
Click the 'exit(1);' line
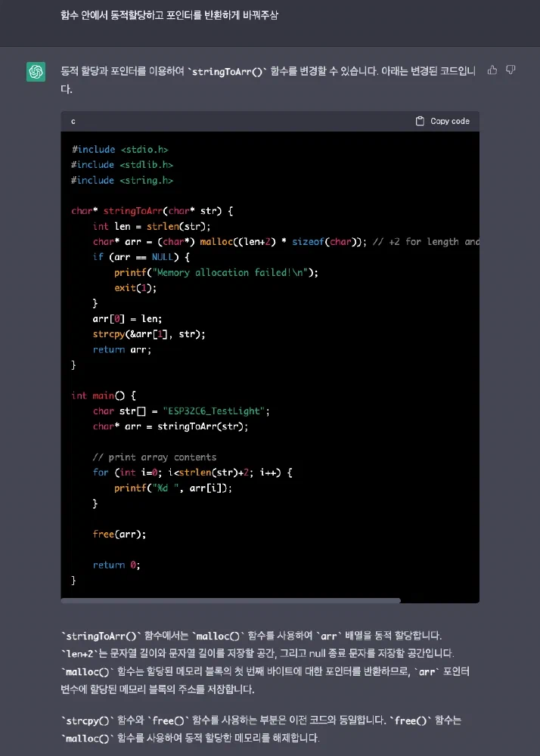click(x=135, y=288)
